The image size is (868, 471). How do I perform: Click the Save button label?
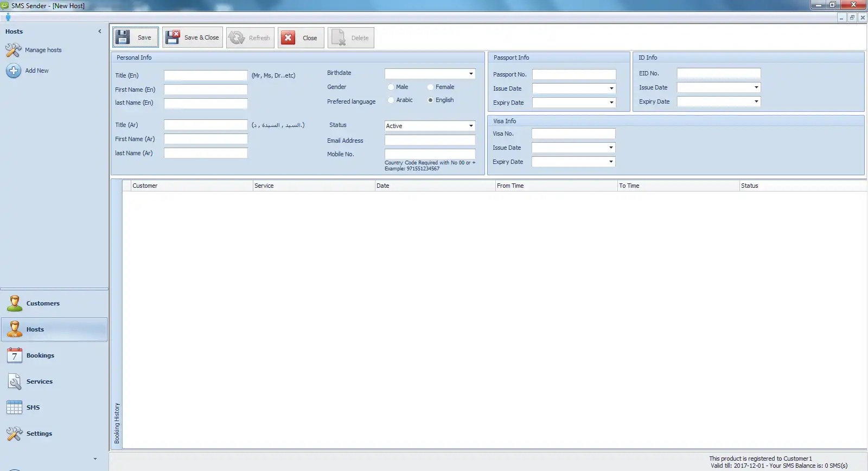tap(144, 37)
